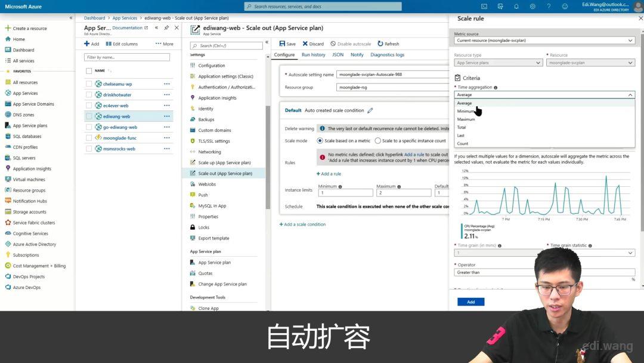Check the chelseamu-wp row checkbox
This screenshot has width=644, height=363.
pos(89,84)
